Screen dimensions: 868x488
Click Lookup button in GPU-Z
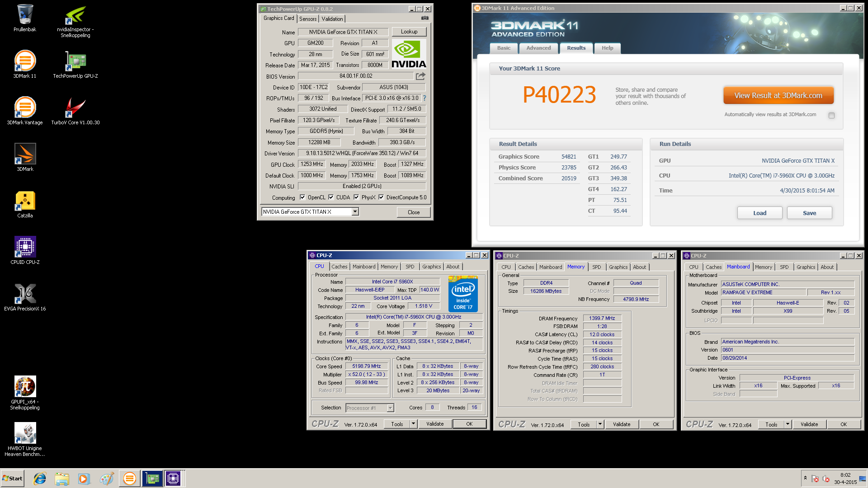[x=409, y=32]
